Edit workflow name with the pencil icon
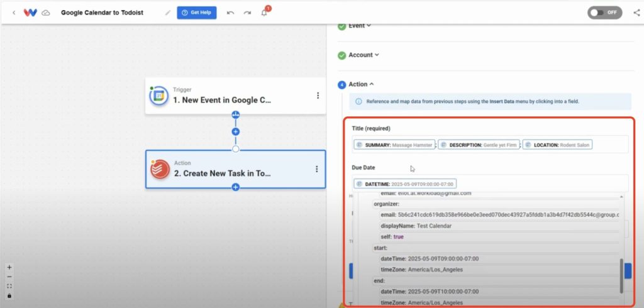Image resolution: width=644 pixels, height=308 pixels. (x=167, y=13)
